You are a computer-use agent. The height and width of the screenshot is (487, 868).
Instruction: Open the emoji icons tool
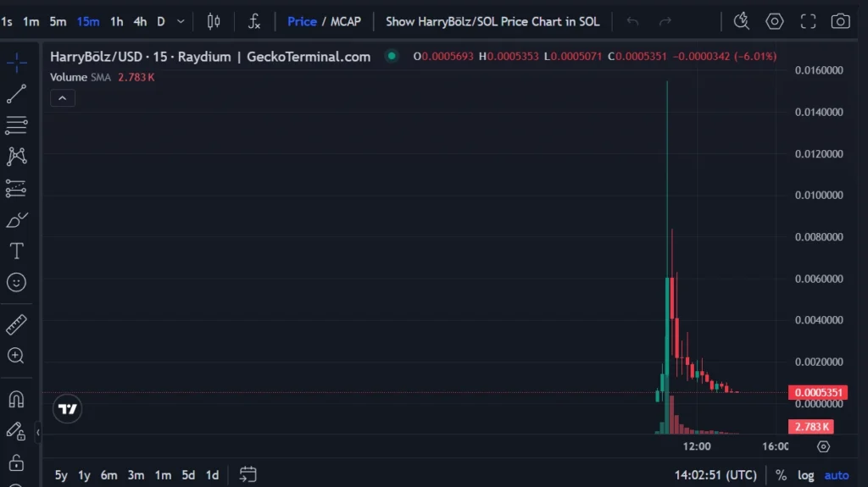[x=17, y=282]
